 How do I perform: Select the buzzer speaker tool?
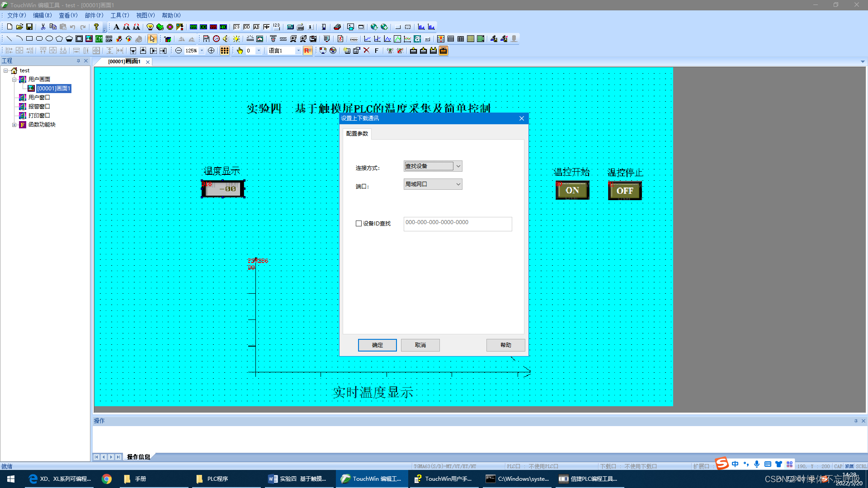tap(226, 38)
